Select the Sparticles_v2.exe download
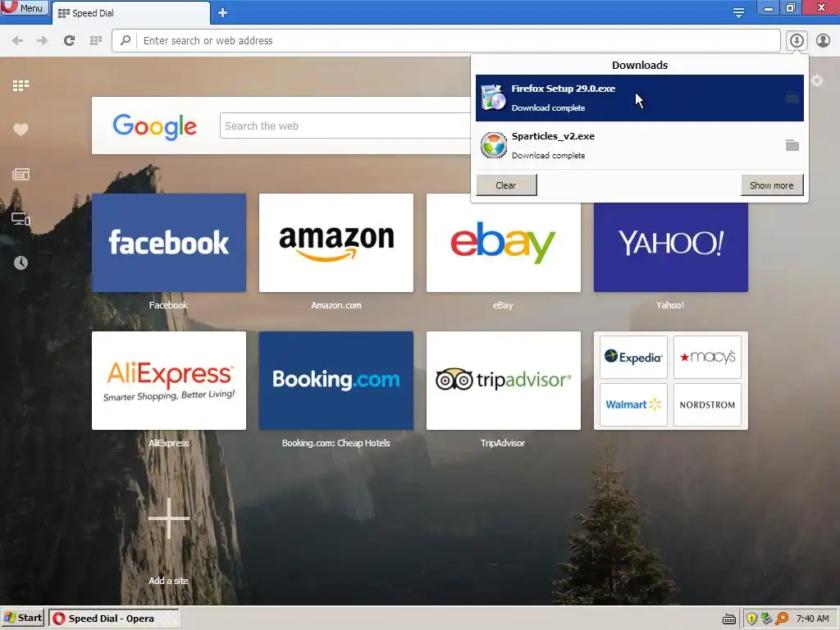The height and width of the screenshot is (630, 840). coord(640,145)
